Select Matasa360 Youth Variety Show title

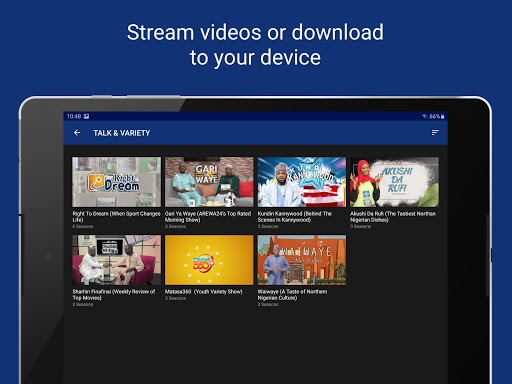coord(204,292)
